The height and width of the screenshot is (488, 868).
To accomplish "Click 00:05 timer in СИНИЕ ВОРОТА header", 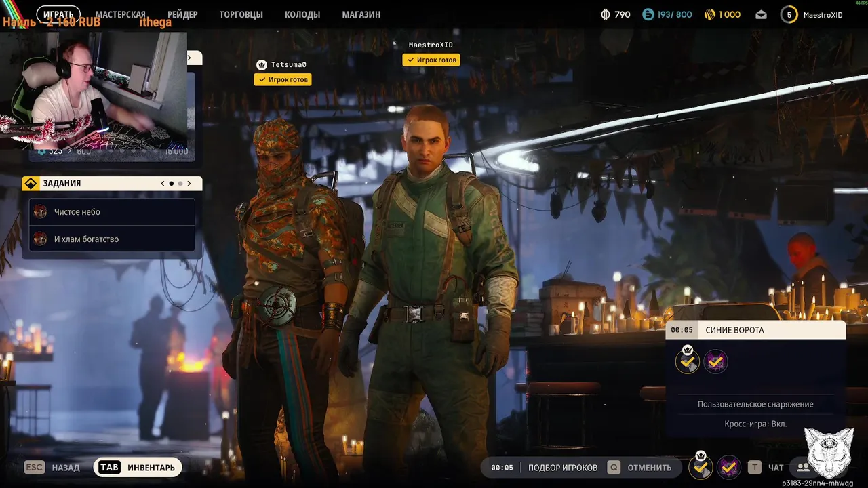I will tap(682, 330).
